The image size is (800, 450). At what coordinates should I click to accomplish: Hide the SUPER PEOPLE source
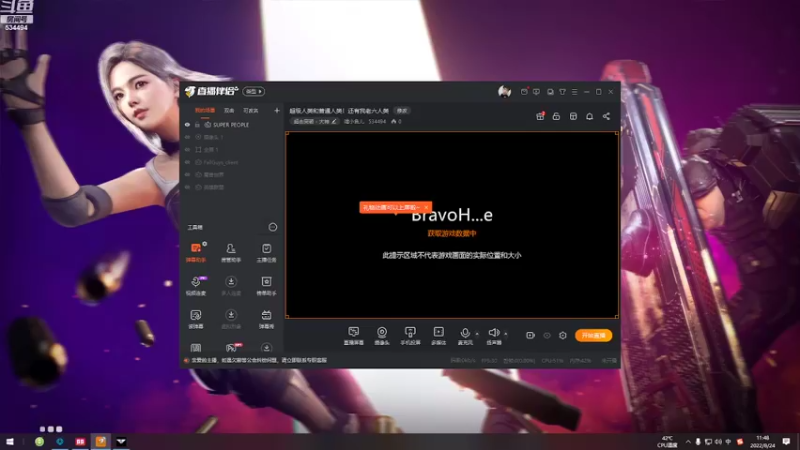point(187,124)
